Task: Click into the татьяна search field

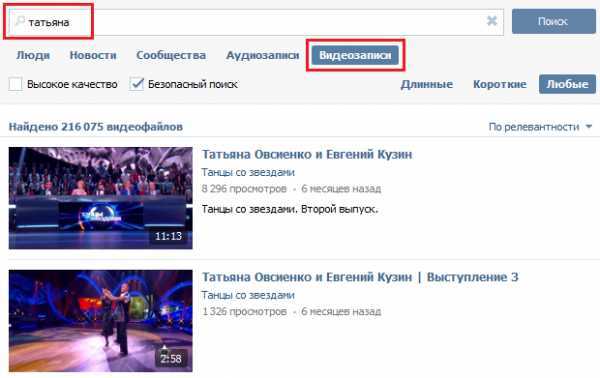Action: coord(256,22)
